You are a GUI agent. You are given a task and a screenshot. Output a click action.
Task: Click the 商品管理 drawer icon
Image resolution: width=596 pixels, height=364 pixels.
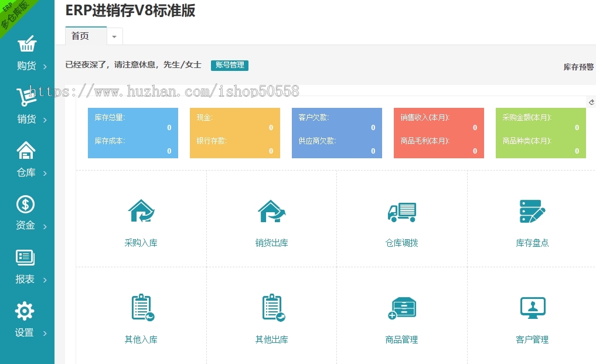pyautogui.click(x=402, y=308)
